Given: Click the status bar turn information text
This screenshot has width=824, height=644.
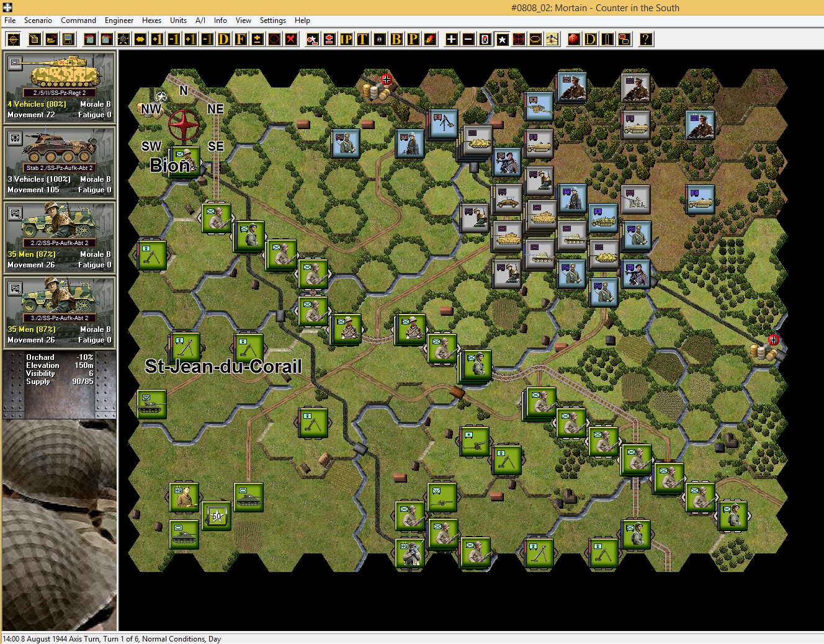Looking at the screenshot, I should pyautogui.click(x=112, y=639).
